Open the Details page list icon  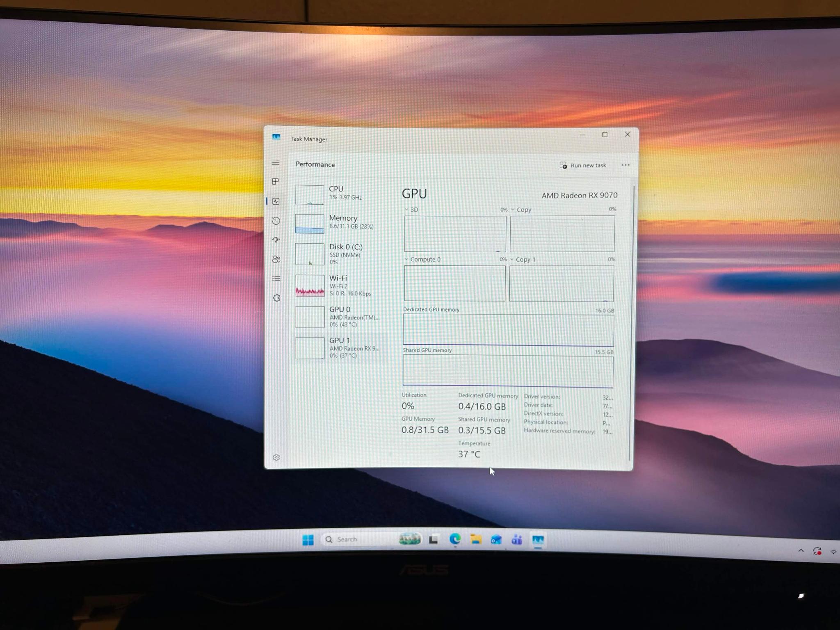[x=276, y=278]
